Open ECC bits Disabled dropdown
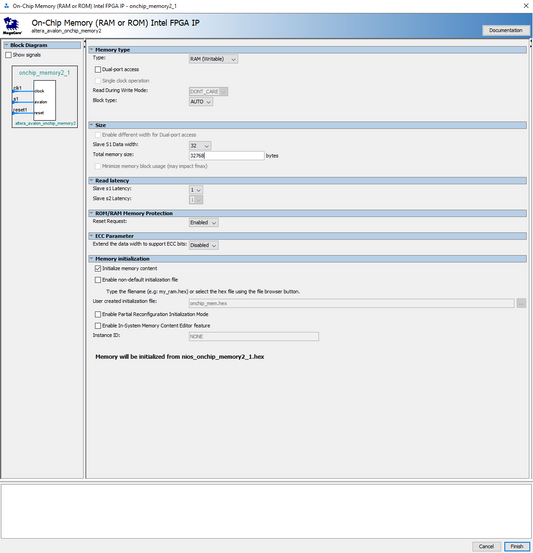This screenshot has height=553, width=533. tap(204, 245)
